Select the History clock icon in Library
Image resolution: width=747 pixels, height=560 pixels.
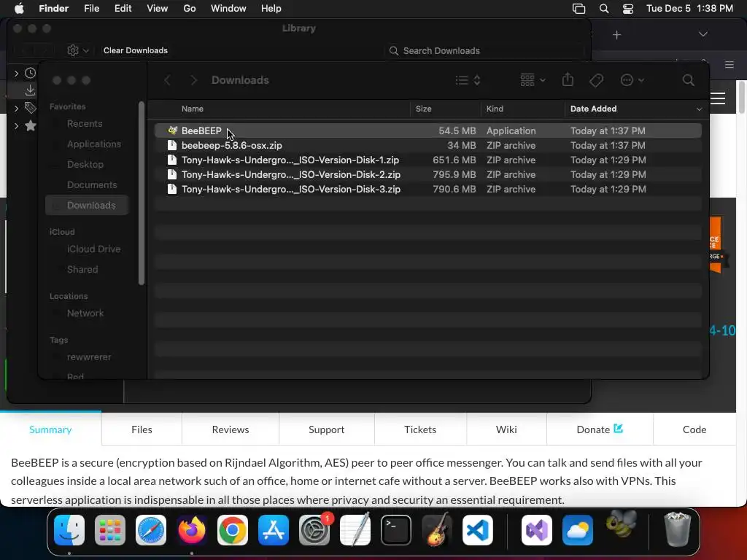[30, 73]
